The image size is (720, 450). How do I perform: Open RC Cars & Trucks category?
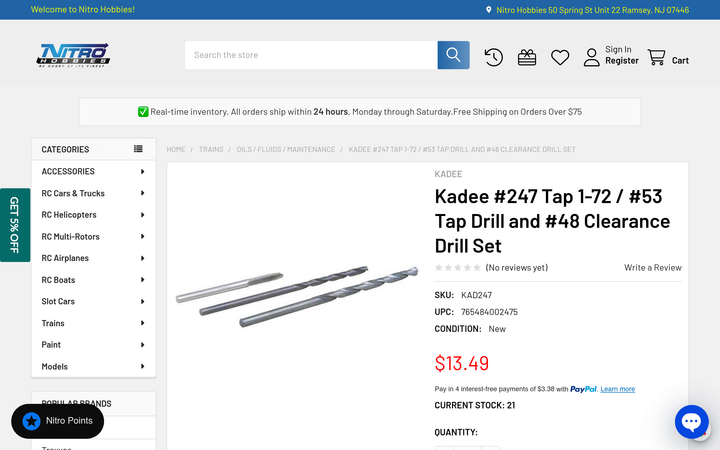pos(73,193)
